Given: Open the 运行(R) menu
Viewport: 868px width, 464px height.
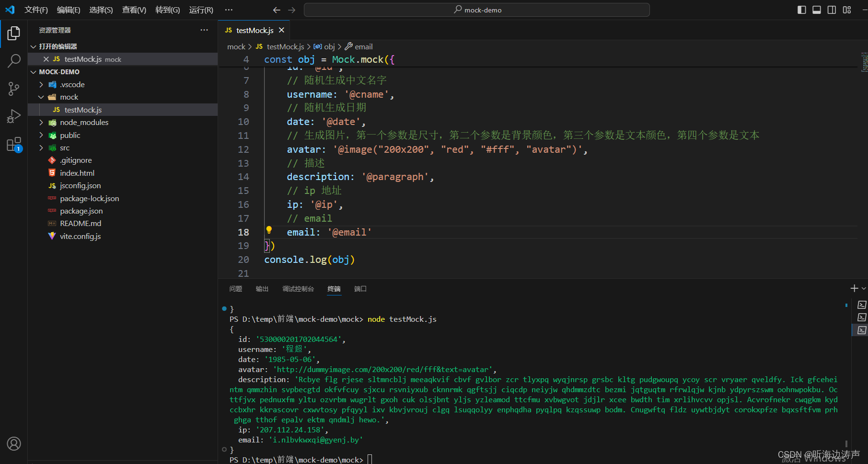Looking at the screenshot, I should coord(201,10).
